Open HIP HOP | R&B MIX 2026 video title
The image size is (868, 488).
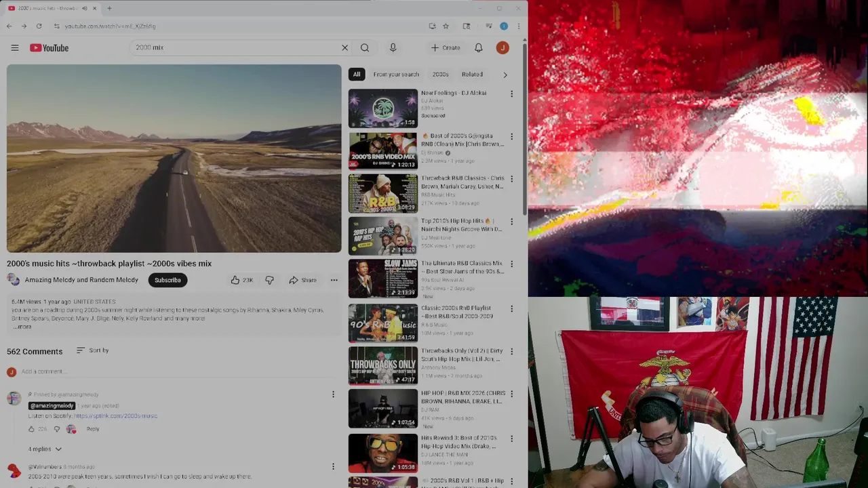[462, 397]
